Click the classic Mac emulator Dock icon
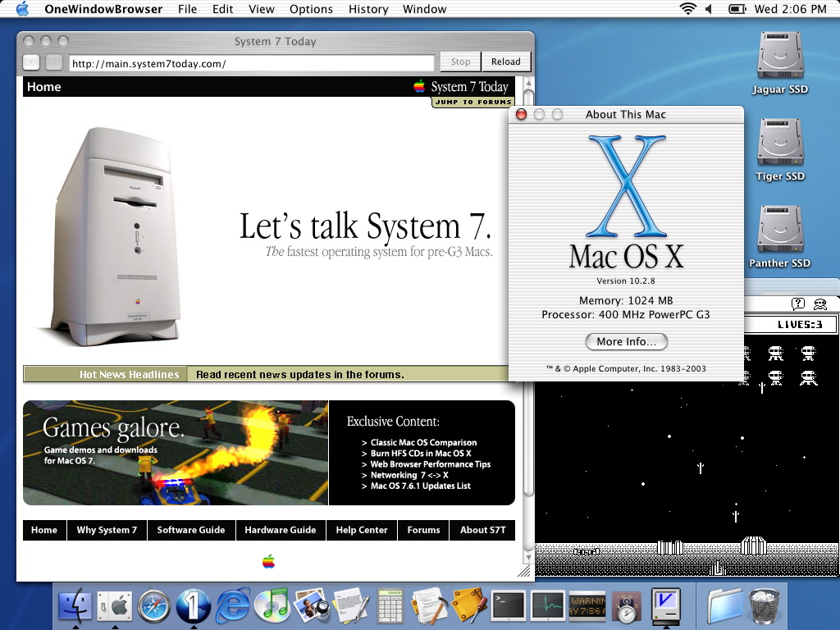Image resolution: width=840 pixels, height=630 pixels. click(666, 606)
